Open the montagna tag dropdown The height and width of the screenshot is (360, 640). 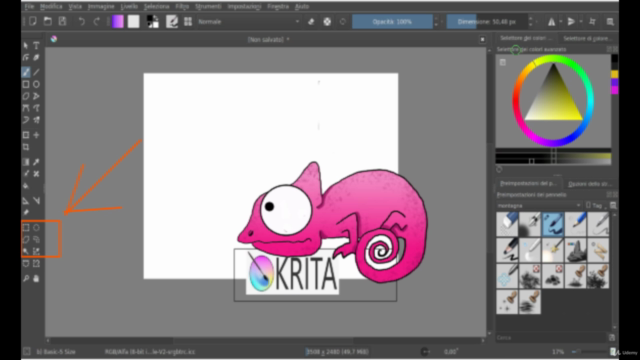[x=539, y=205]
